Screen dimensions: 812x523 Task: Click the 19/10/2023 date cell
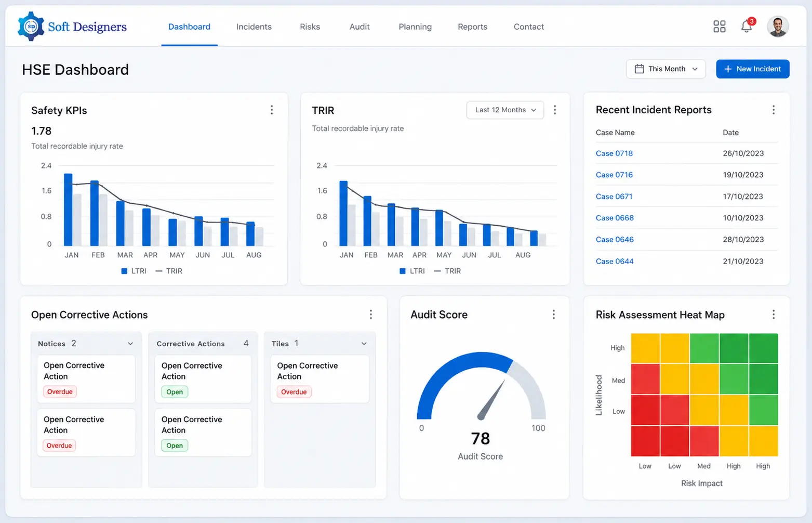click(743, 175)
